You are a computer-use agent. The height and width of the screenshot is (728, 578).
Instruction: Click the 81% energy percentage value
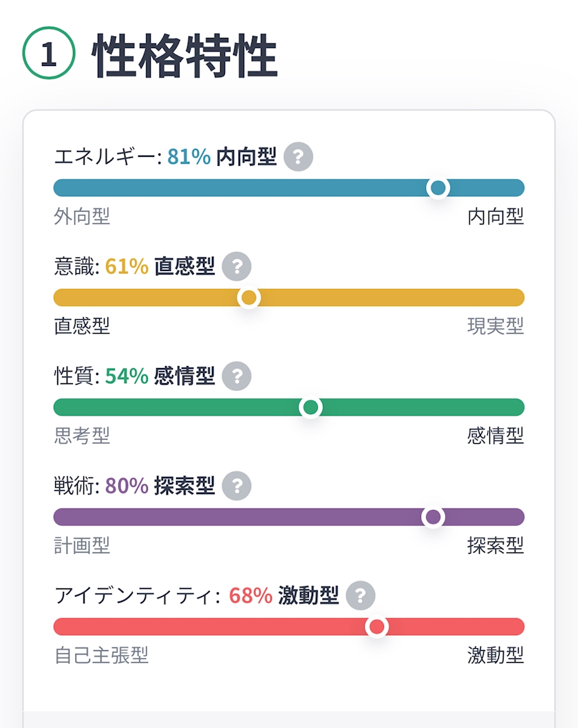pyautogui.click(x=189, y=157)
